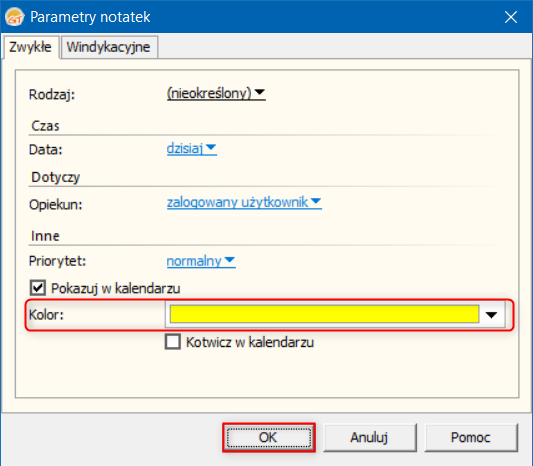Expand the zalogowany użytkownik dropdown
This screenshot has width=533, height=466.
coord(244,202)
